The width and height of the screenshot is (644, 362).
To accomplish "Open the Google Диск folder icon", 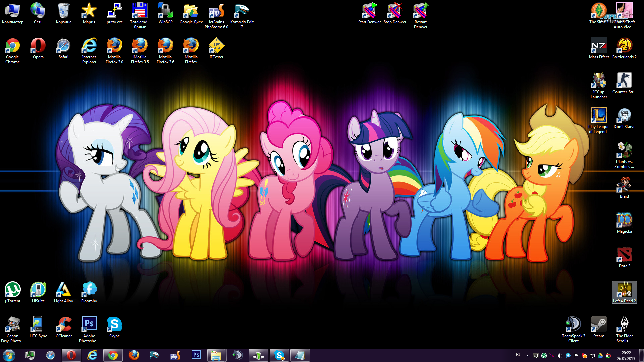I will 191,14.
